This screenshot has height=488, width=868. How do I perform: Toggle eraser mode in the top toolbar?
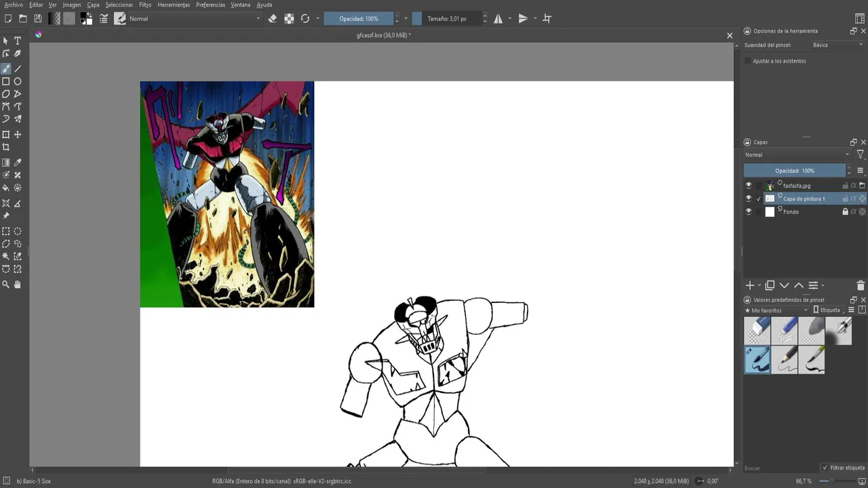pos(273,19)
